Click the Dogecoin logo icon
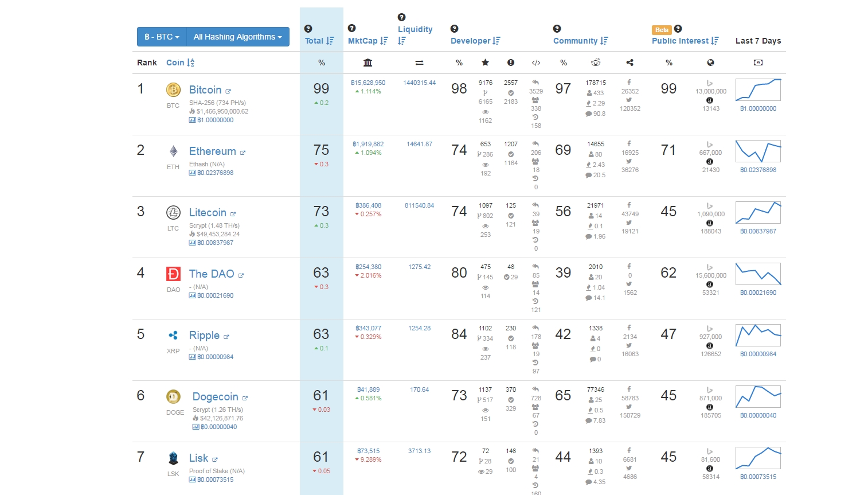 pos(173,396)
